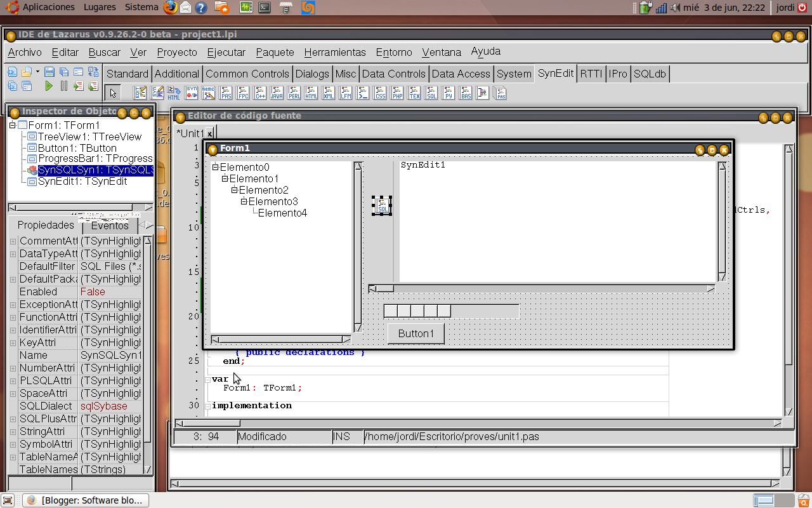Select SynEdit1: TSynEdit in object tree

point(82,182)
